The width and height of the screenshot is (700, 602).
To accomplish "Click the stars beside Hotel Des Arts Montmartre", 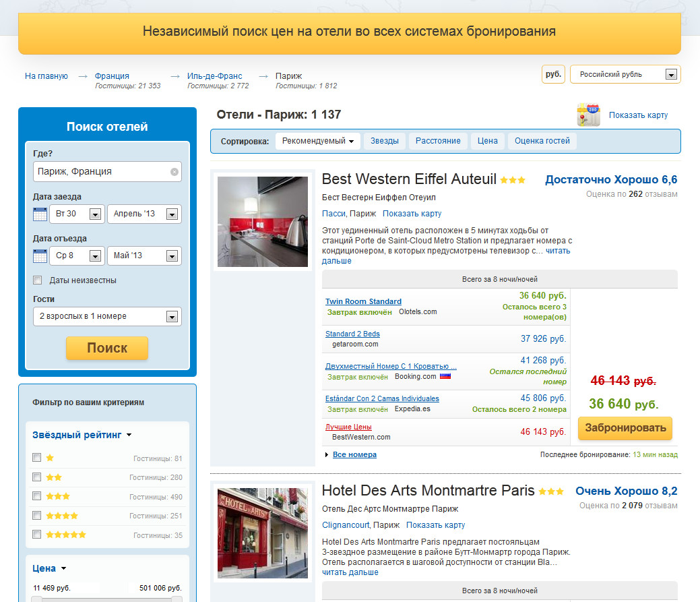I will (551, 491).
